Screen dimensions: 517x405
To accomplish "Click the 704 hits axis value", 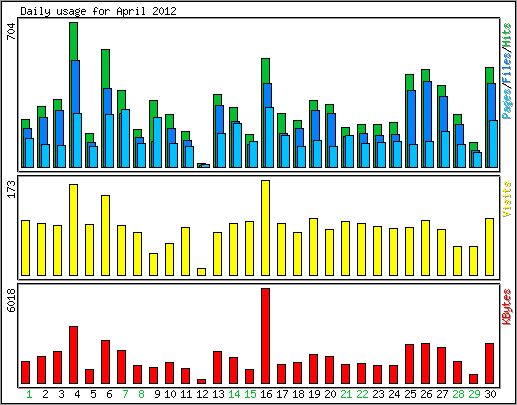I will (11, 31).
